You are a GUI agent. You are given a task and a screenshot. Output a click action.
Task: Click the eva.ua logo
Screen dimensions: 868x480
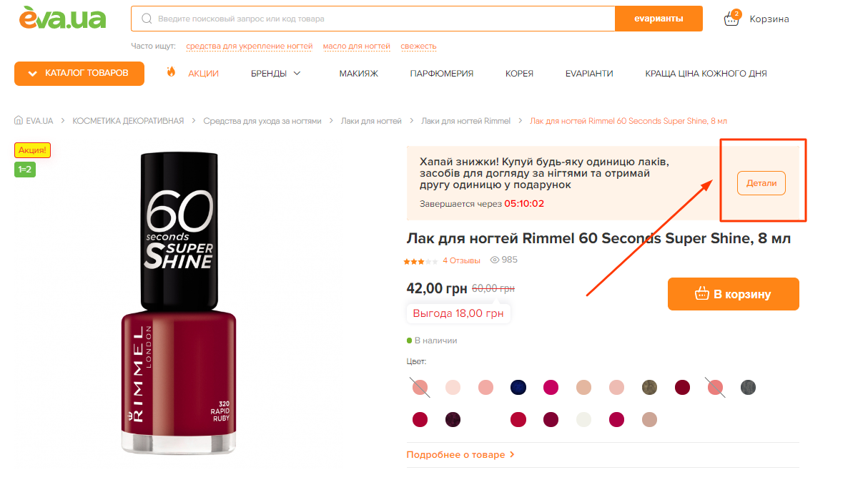[62, 17]
